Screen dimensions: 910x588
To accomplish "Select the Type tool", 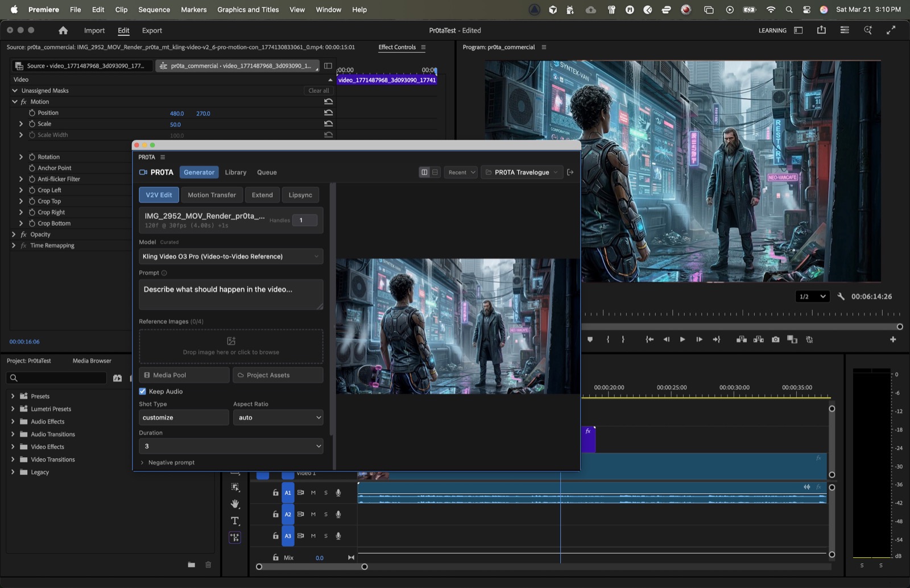I will [235, 520].
